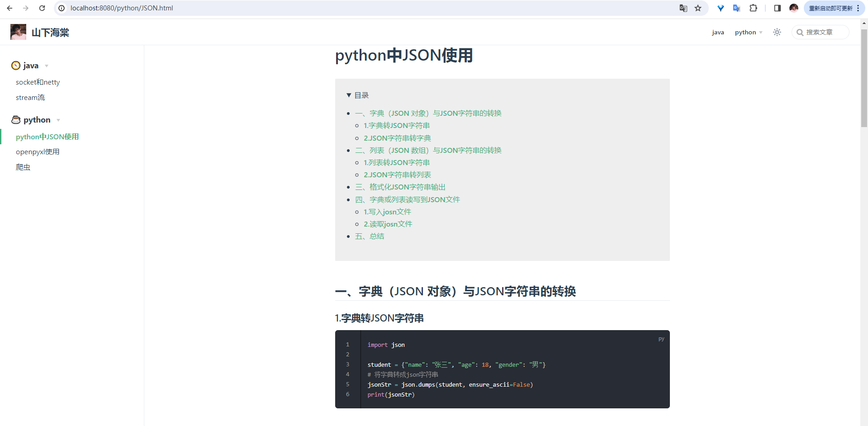The image size is (868, 426).
Task: Open the translate extension icon in toolbar
Action: point(737,8)
